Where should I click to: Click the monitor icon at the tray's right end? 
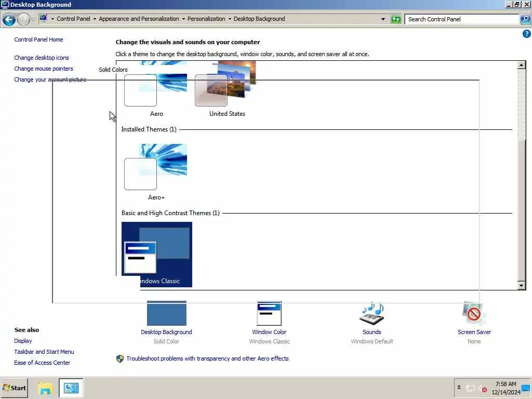pyautogui.click(x=526, y=388)
